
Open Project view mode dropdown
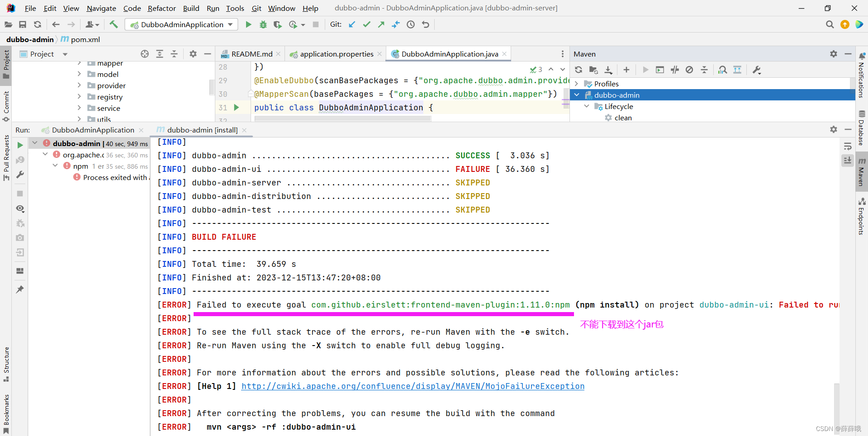65,54
